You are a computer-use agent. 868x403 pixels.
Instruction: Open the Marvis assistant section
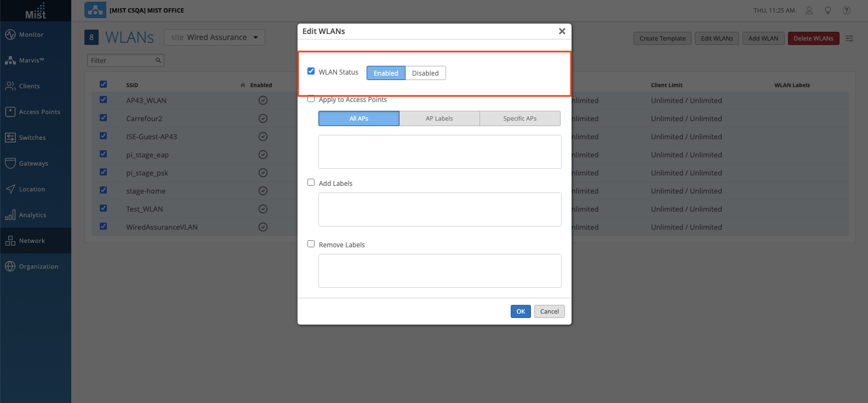coord(31,60)
